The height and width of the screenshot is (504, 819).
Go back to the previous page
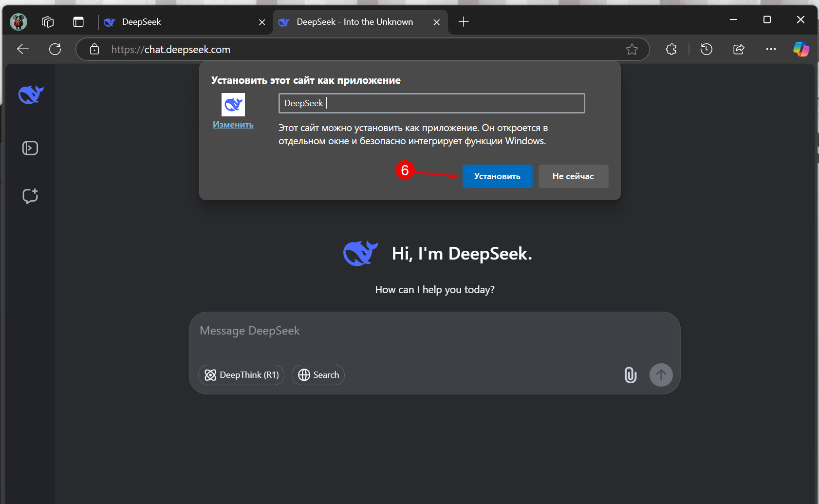pyautogui.click(x=23, y=49)
